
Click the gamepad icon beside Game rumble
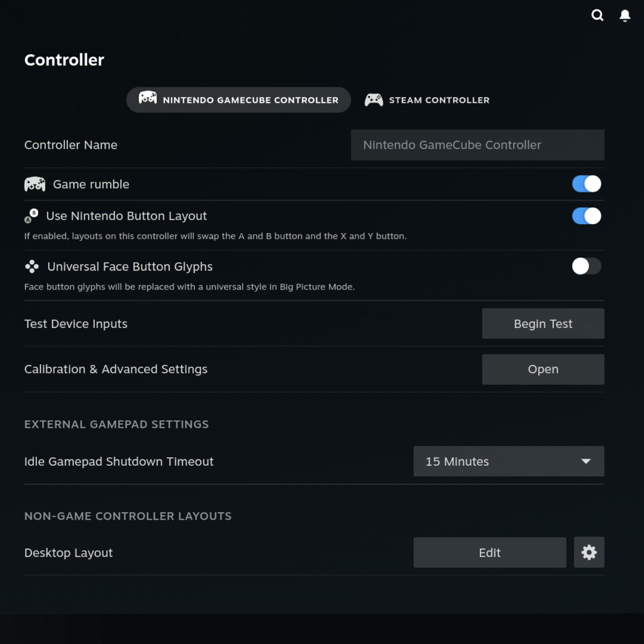coord(35,184)
